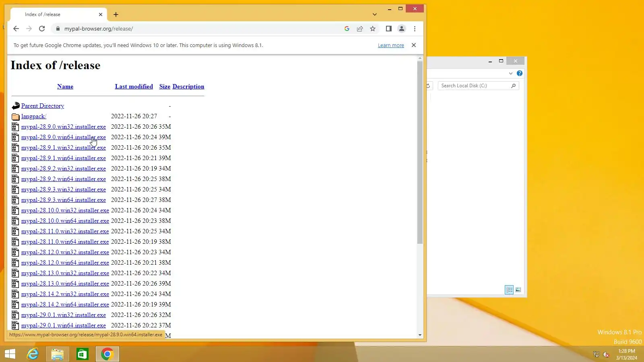Click the scrollbar down arrow
The height and width of the screenshot is (362, 644).
click(420, 335)
